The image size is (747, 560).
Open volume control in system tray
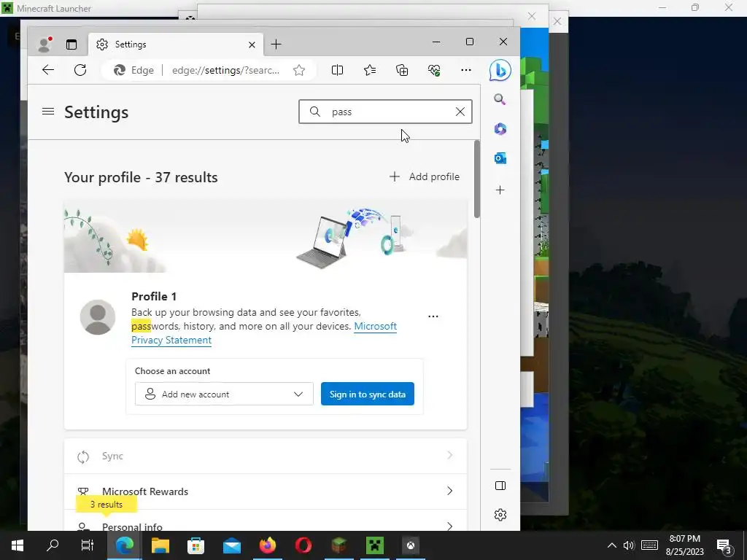coord(629,545)
